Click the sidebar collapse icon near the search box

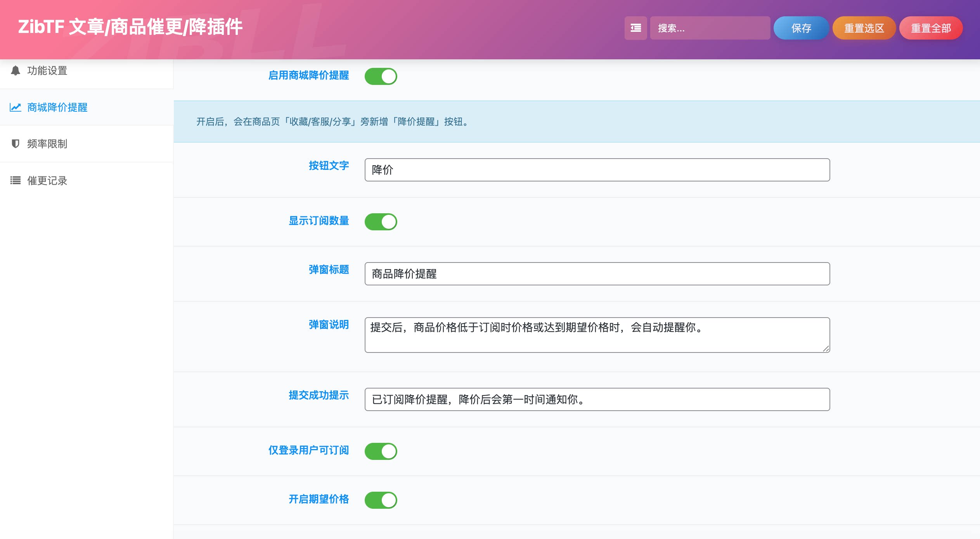[636, 28]
